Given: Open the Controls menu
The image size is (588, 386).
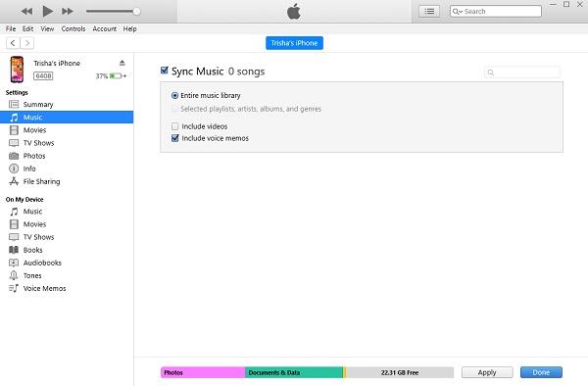Looking at the screenshot, I should click(x=73, y=28).
